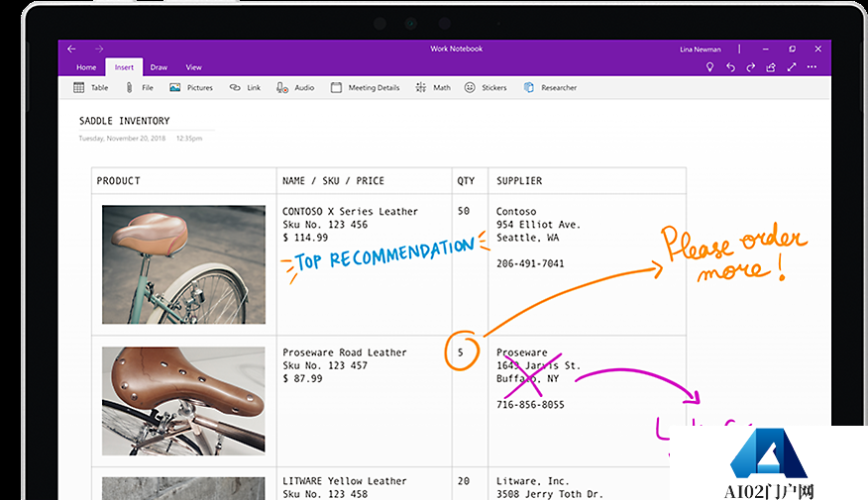Click the lightbulb Tell Me icon

click(x=709, y=67)
